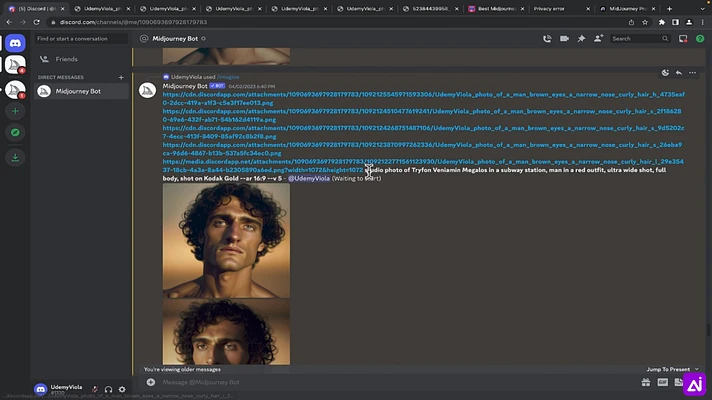
Task: Add a server with plus icon
Action: pos(15,111)
